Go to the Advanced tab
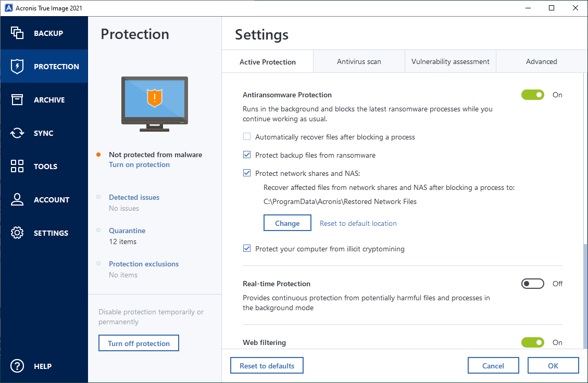The image size is (588, 383). (x=541, y=61)
